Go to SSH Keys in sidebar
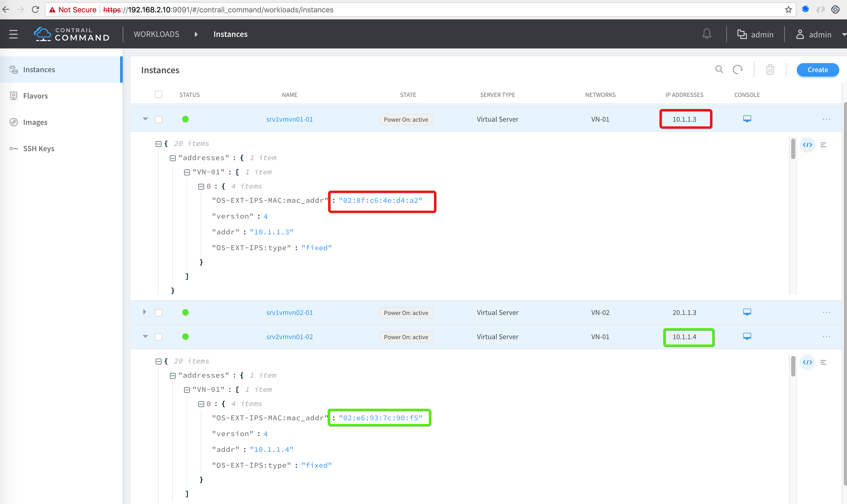847x504 pixels. 39,149
